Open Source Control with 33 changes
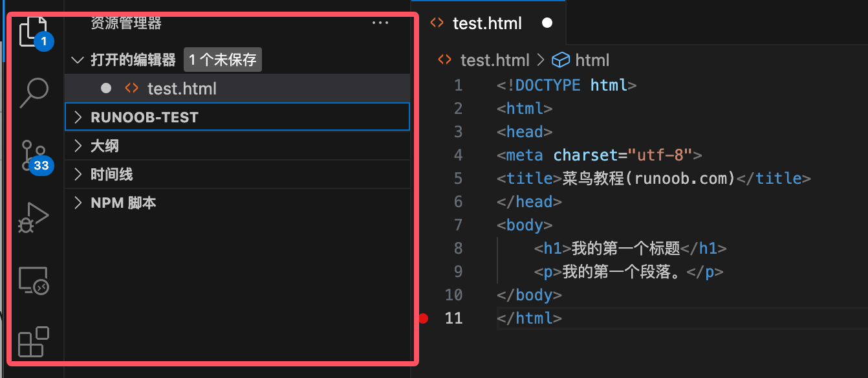Viewport: 868px width, 378px height. click(x=32, y=155)
